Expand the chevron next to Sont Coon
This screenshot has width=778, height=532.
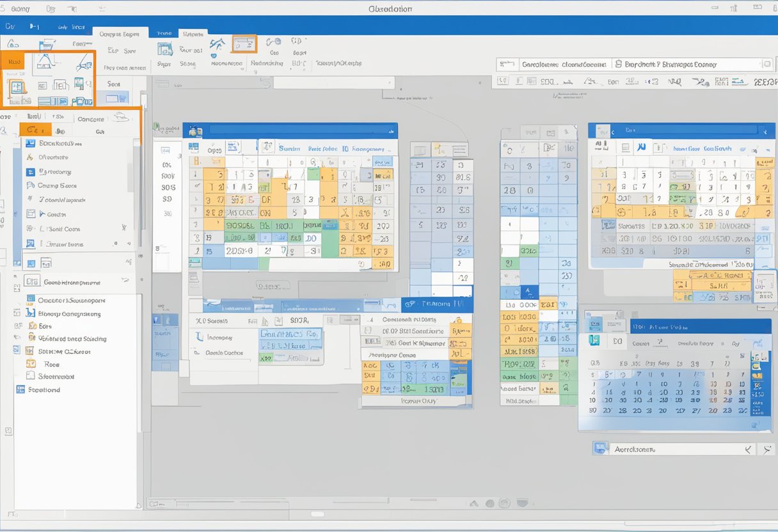pyautogui.click(x=123, y=228)
